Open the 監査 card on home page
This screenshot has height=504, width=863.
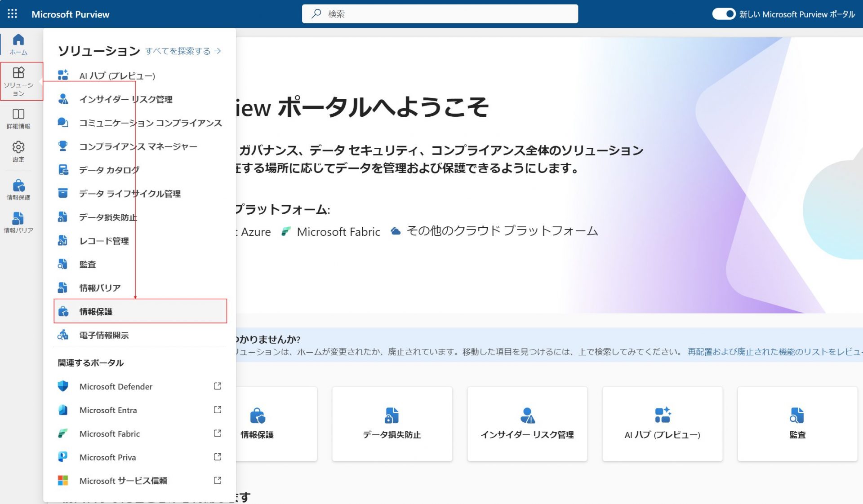click(x=797, y=424)
